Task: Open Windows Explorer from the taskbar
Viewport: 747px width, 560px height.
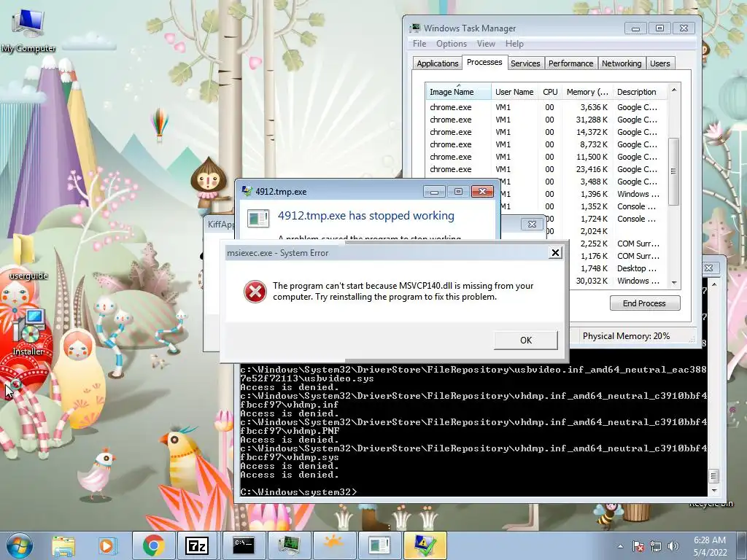Action: 63,545
